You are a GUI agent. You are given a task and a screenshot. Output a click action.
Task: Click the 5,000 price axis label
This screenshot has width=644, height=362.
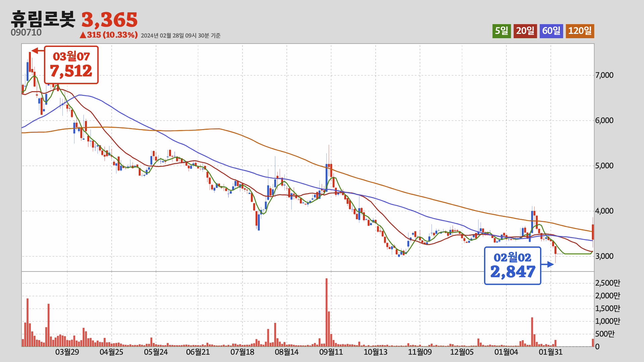pos(604,166)
